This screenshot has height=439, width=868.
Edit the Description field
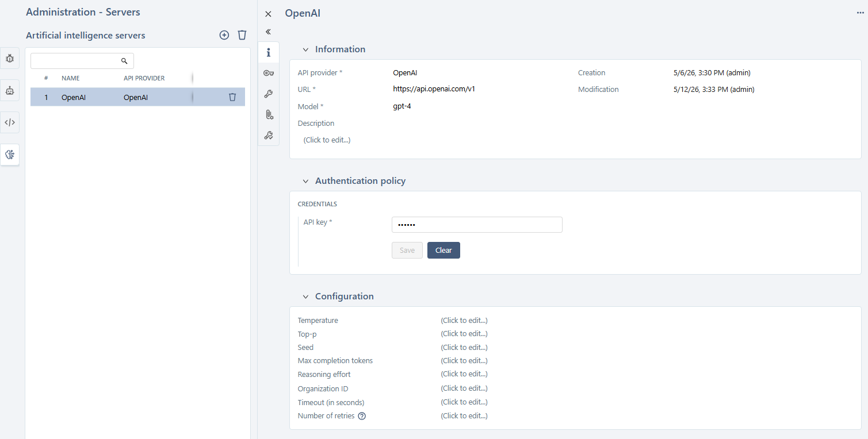(x=327, y=140)
